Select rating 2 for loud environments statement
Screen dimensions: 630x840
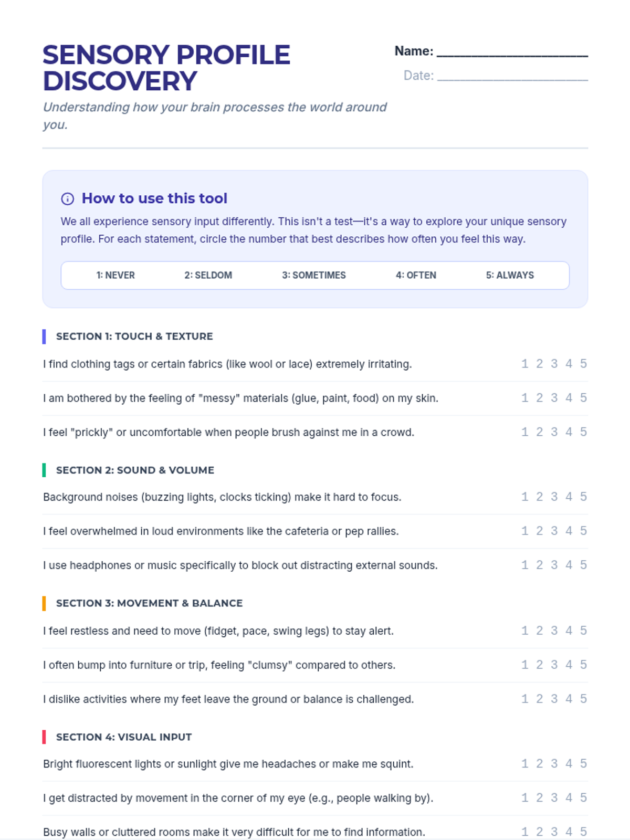pos(539,531)
